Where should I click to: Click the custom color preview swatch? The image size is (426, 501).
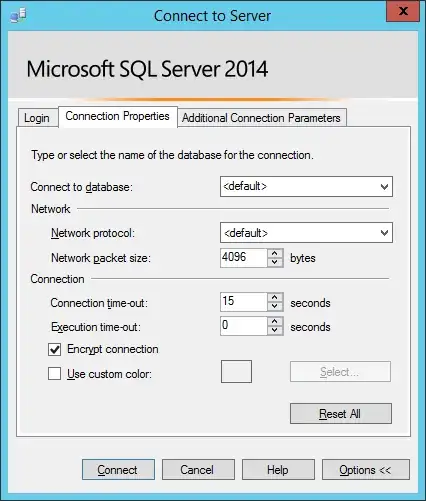236,371
